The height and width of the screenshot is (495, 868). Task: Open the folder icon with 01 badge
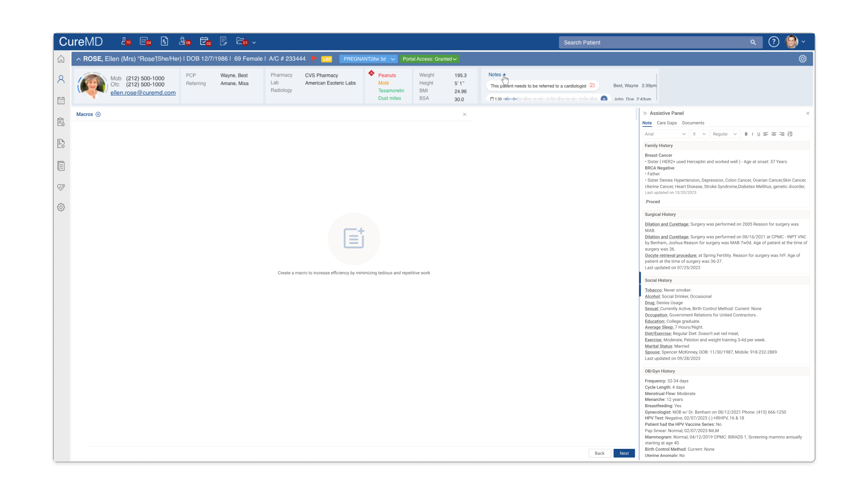(x=242, y=42)
